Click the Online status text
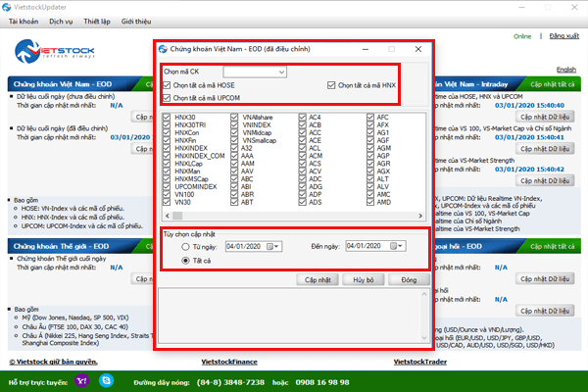Screen dimensions: 588x392 pyautogui.click(x=522, y=36)
